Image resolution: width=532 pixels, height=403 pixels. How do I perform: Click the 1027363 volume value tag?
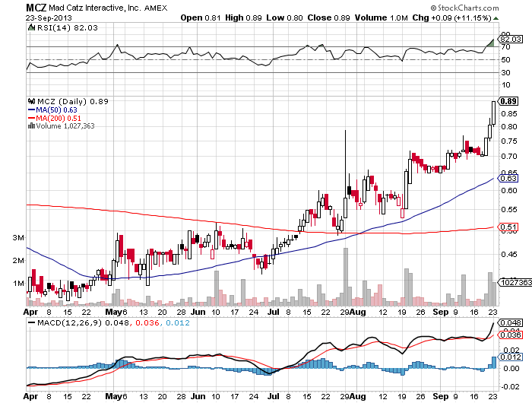[x=515, y=282]
